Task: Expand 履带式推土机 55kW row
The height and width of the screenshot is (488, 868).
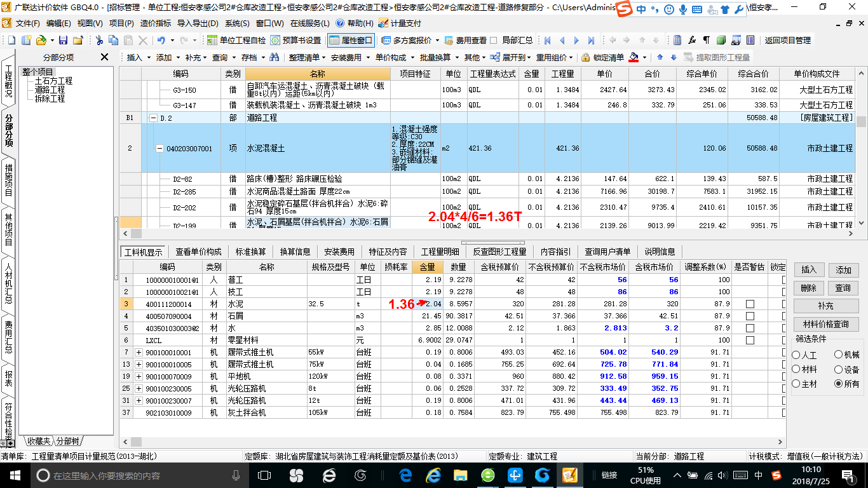Action: point(139,353)
